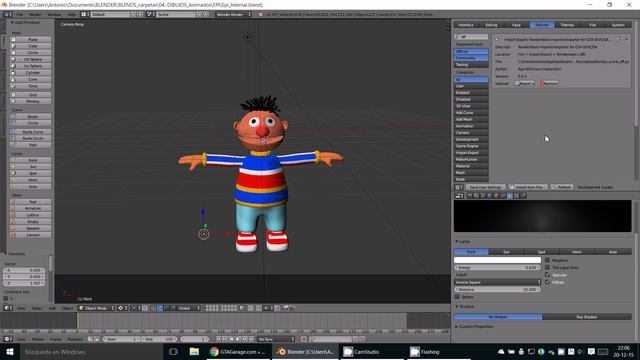Add an Armature object
This screenshot has height=360, width=640.
pyautogui.click(x=31, y=208)
